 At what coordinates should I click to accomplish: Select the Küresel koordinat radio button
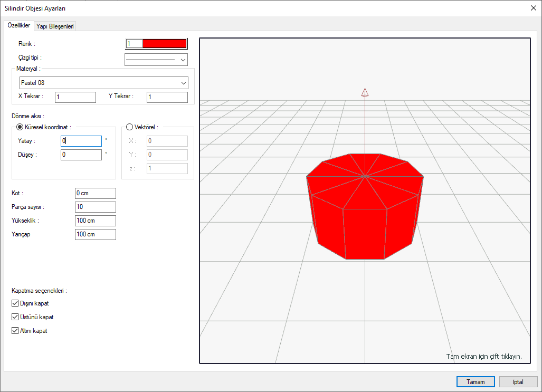point(20,127)
